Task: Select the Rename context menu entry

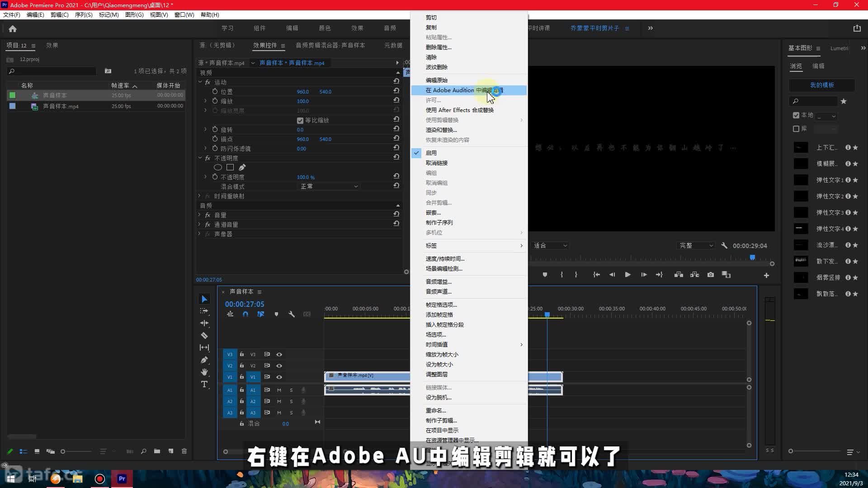Action: point(469,411)
